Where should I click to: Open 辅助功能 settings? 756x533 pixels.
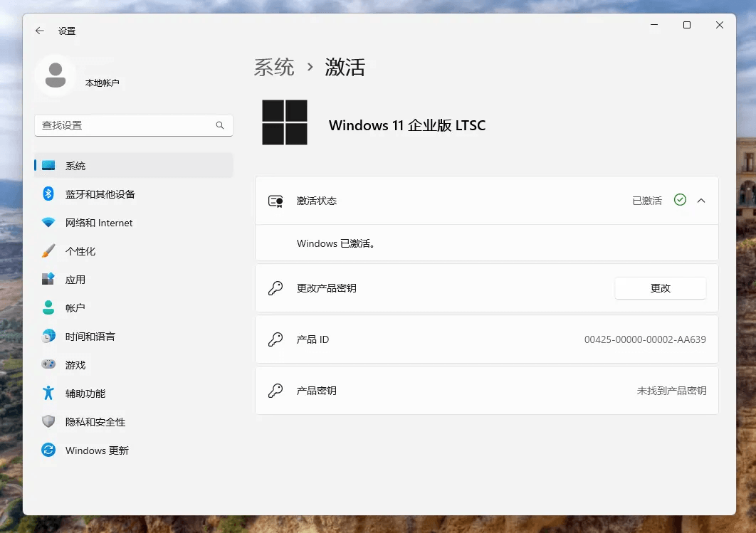134,393
